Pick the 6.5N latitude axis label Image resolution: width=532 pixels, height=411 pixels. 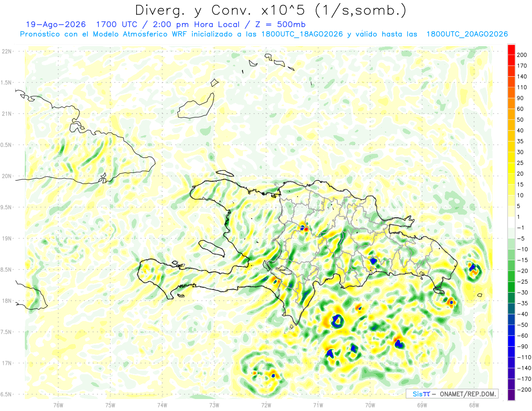pyautogui.click(x=7, y=394)
